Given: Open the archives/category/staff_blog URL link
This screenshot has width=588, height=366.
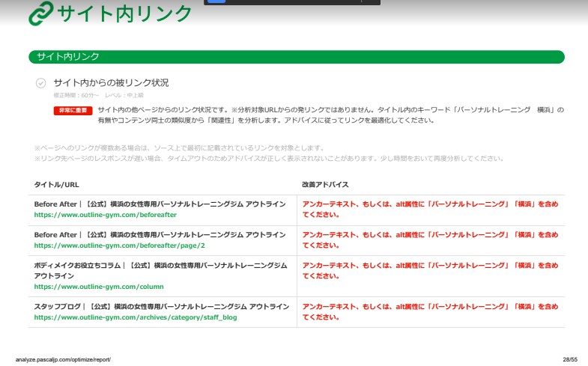Looking at the screenshot, I should point(136,317).
